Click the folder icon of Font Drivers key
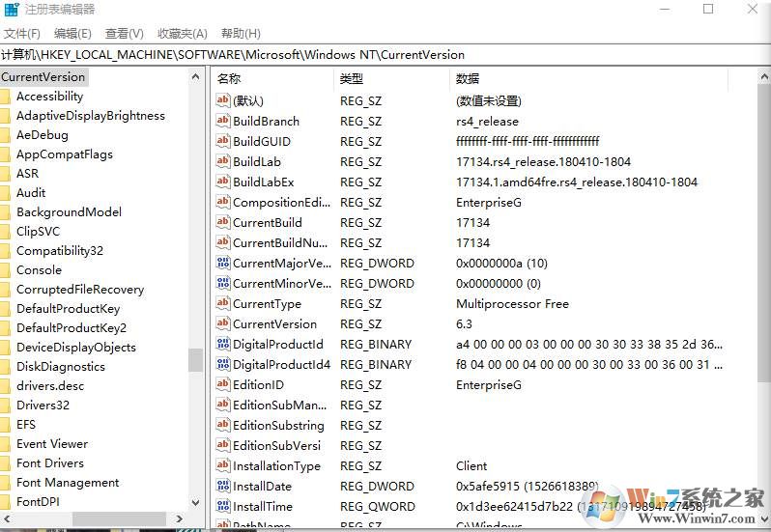The image size is (771, 532). point(5,463)
